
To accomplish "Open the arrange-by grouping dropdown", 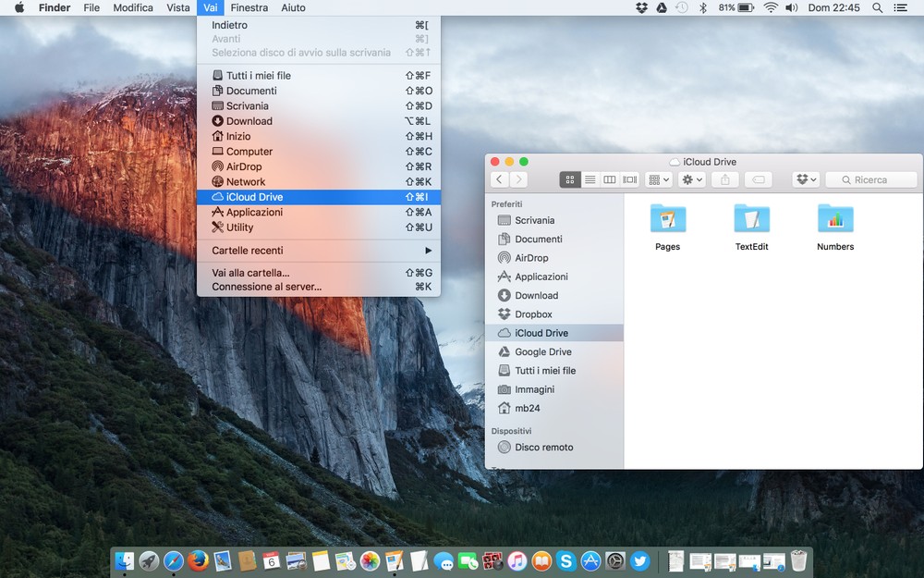I will point(659,179).
